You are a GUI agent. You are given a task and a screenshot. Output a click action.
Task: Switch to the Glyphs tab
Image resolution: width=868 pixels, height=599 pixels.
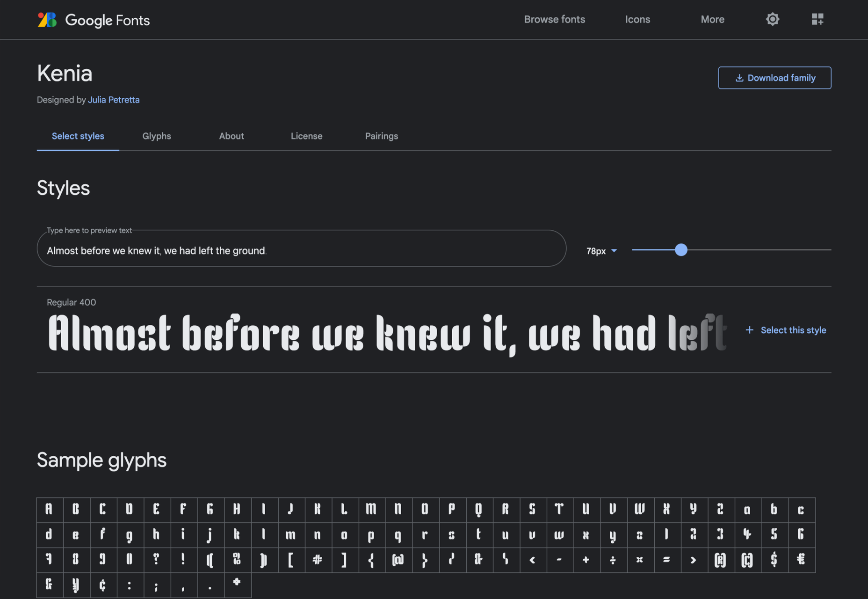pyautogui.click(x=157, y=136)
